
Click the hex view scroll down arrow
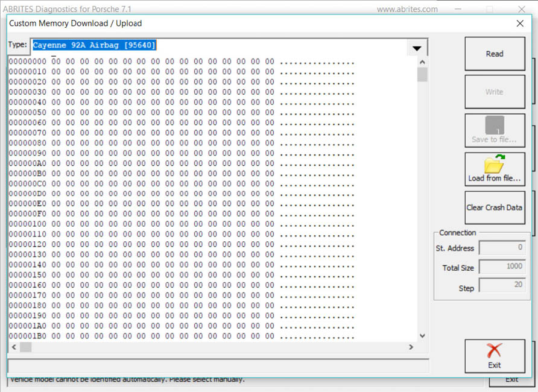(422, 336)
